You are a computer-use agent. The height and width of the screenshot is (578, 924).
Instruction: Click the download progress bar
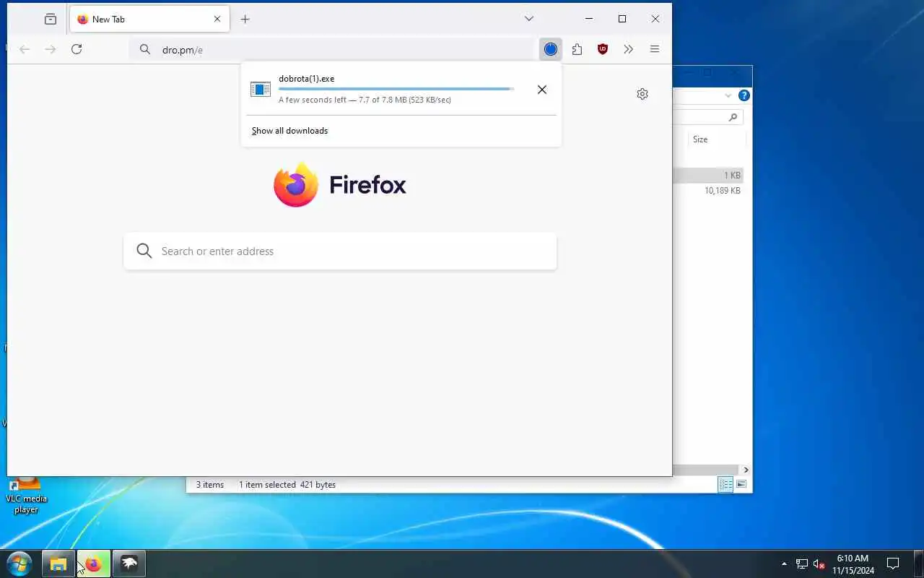tap(396, 89)
